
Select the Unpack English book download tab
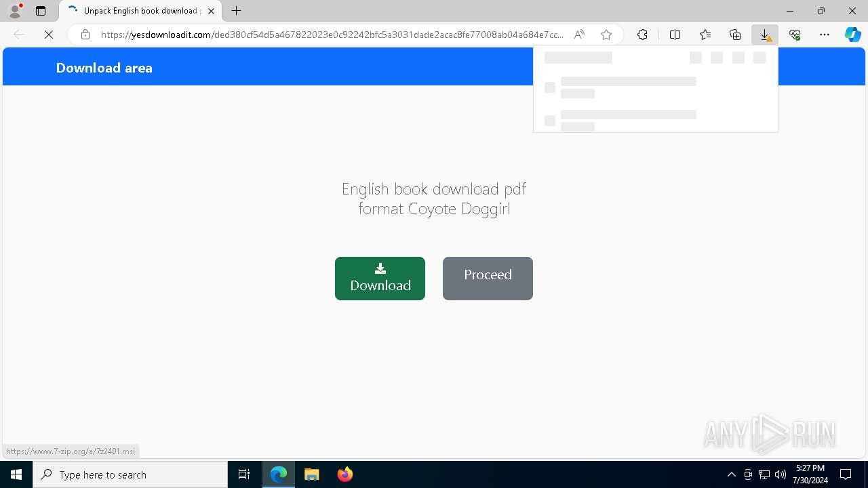click(140, 11)
